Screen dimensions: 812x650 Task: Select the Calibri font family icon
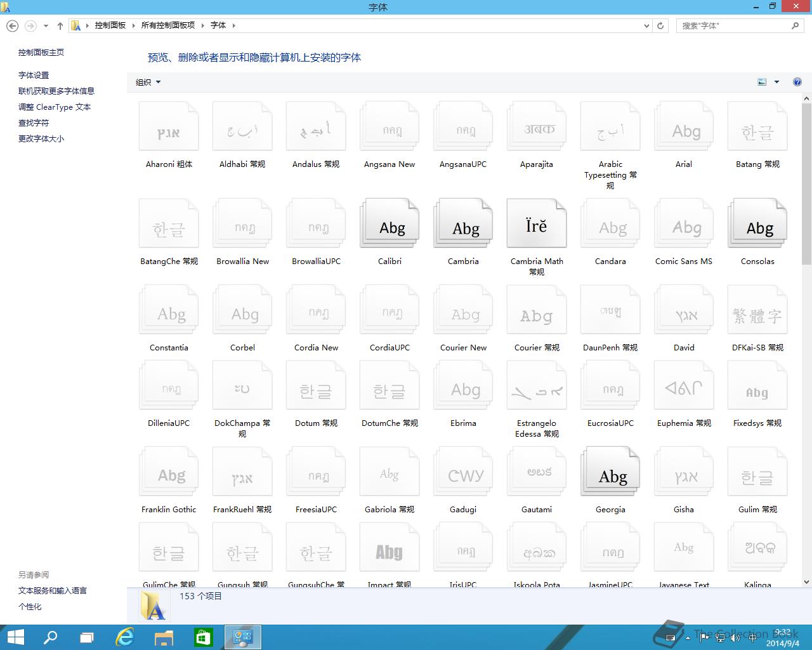(x=390, y=223)
